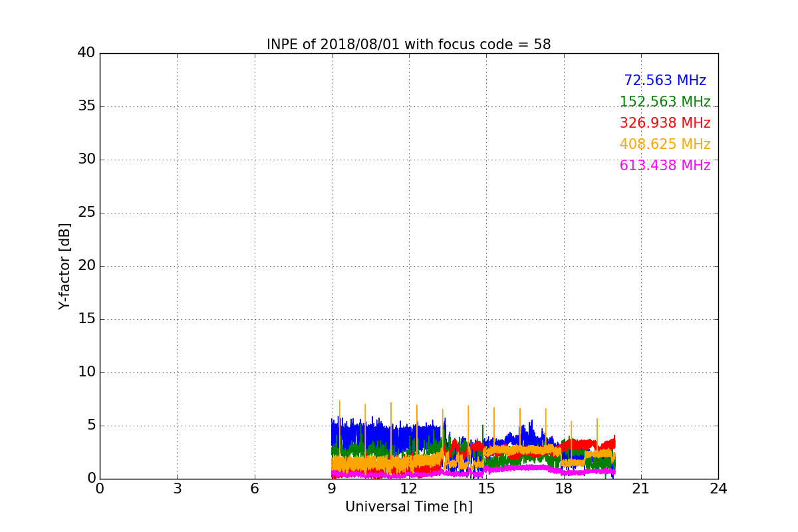
Task: Click the y-axis tick label 35
Action: [x=86, y=106]
